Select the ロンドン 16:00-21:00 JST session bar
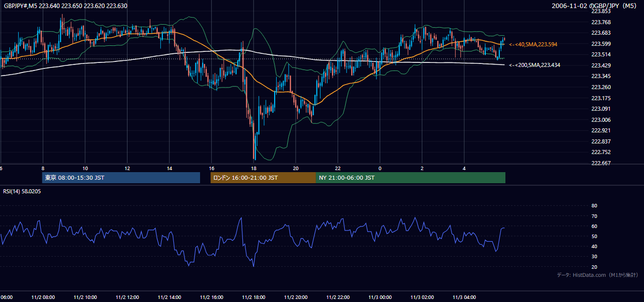The image size is (644, 302). point(263,178)
